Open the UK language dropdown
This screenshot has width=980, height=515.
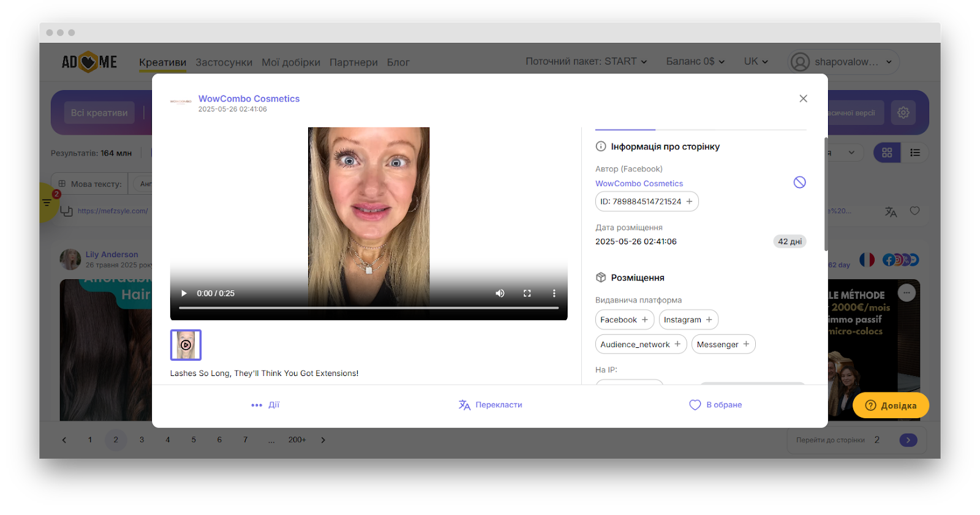click(756, 61)
